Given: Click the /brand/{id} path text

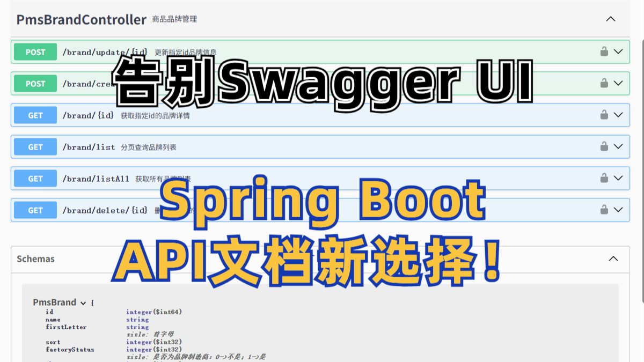Looking at the screenshot, I should (x=88, y=115).
